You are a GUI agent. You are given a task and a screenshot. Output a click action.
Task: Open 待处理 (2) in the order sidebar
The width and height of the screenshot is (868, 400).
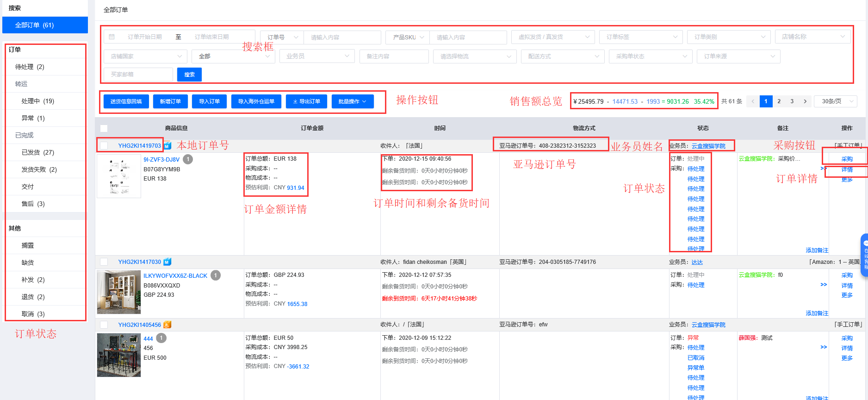30,67
